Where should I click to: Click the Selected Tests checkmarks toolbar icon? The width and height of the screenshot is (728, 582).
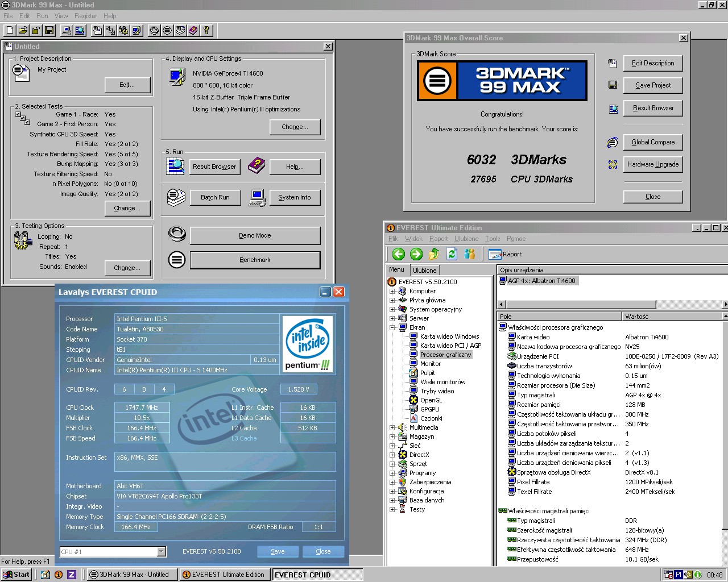pos(110,30)
